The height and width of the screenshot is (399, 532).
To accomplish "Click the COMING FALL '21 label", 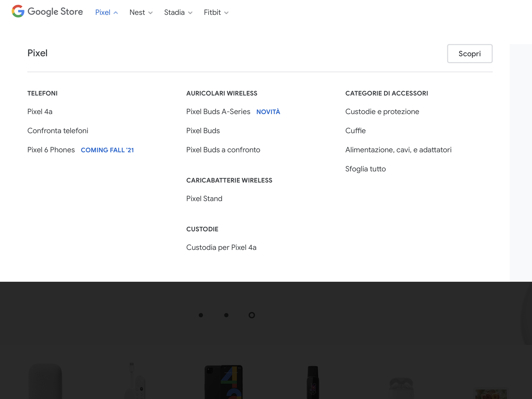I will [x=107, y=150].
